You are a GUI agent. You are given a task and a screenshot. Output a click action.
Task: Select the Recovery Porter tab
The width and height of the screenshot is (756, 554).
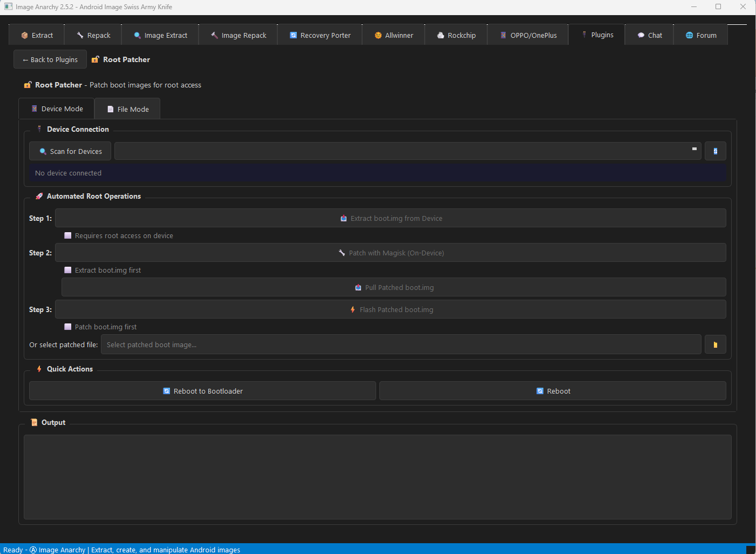[320, 35]
